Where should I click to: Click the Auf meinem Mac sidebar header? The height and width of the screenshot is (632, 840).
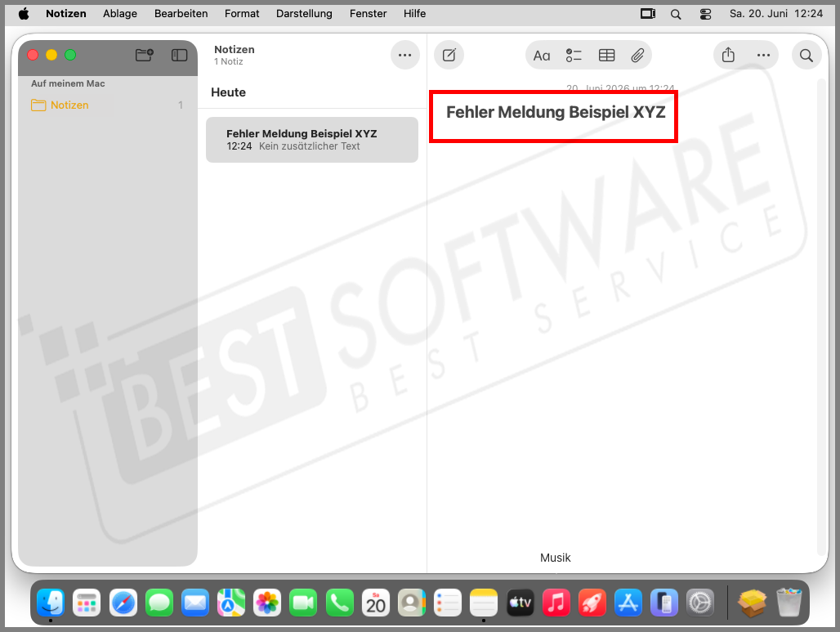pyautogui.click(x=68, y=83)
